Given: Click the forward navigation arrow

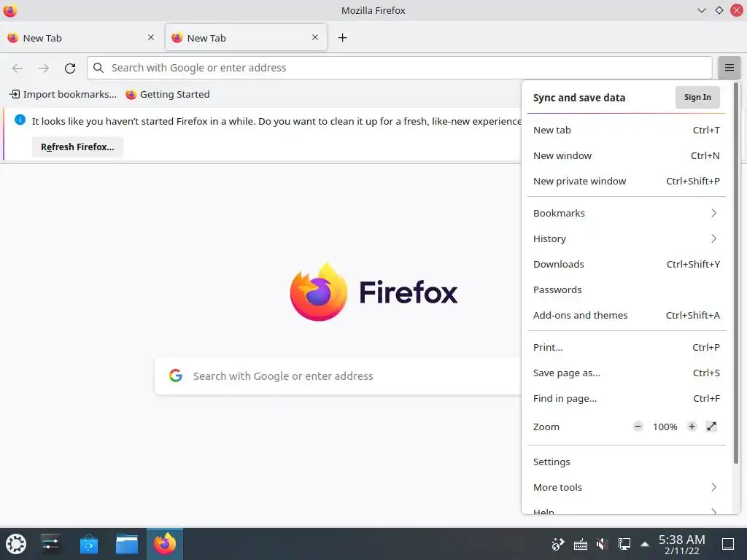Looking at the screenshot, I should tap(44, 68).
